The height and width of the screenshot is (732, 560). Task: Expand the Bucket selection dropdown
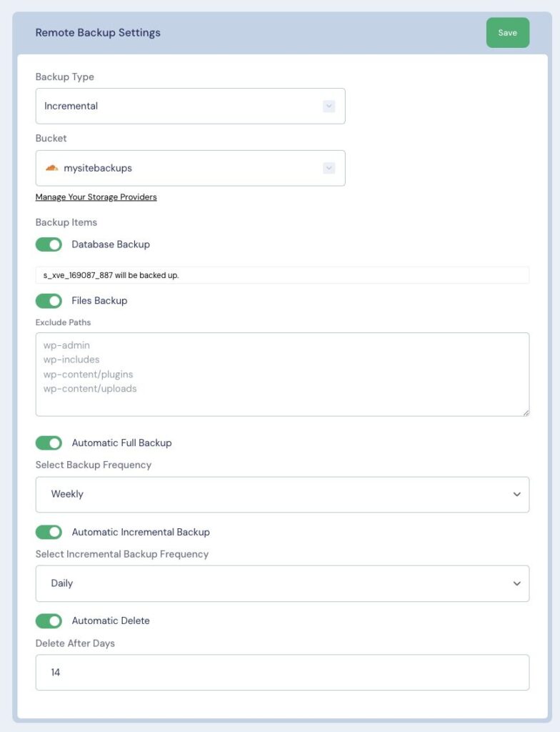(189, 167)
